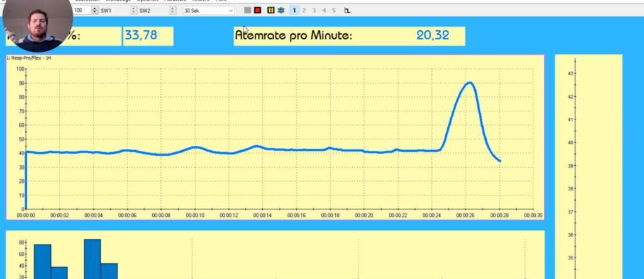Switch to screen 2 in toolbar
Screen dimensions: 644x279
(x=304, y=11)
